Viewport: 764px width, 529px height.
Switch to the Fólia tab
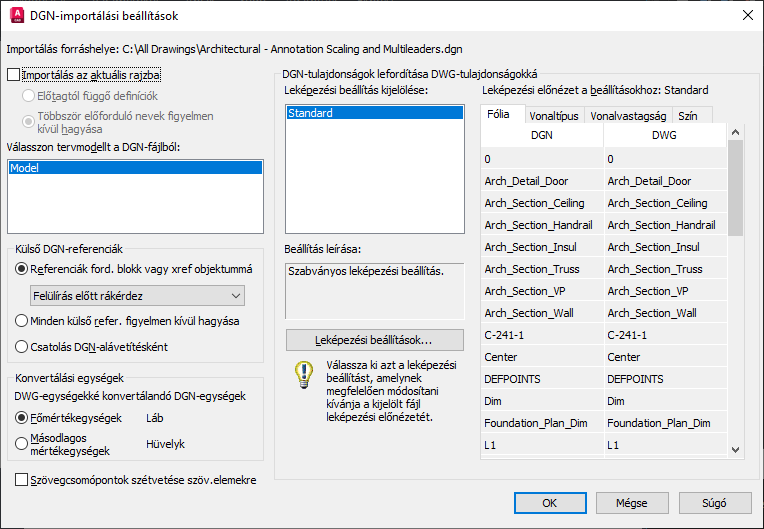[502, 114]
